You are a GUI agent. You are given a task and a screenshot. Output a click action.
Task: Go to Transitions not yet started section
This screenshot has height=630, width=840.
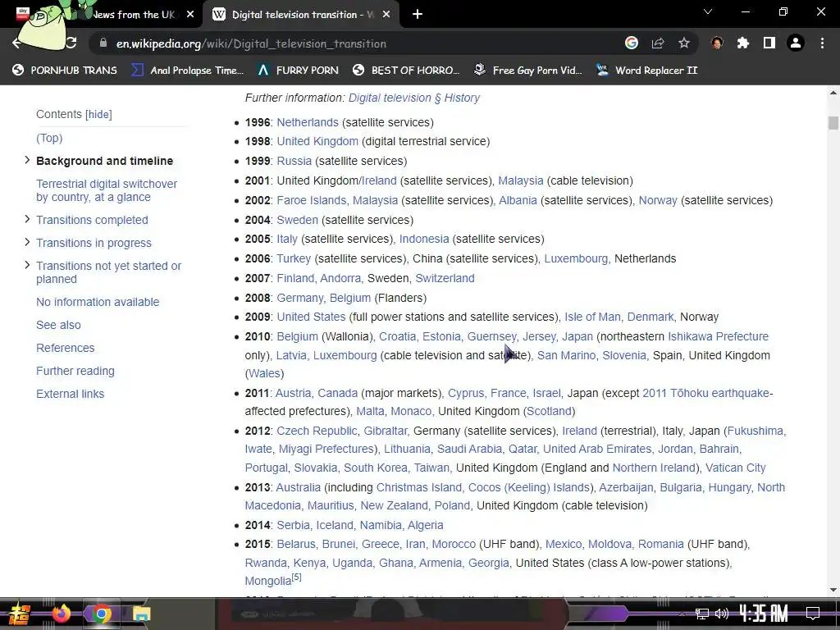point(109,272)
